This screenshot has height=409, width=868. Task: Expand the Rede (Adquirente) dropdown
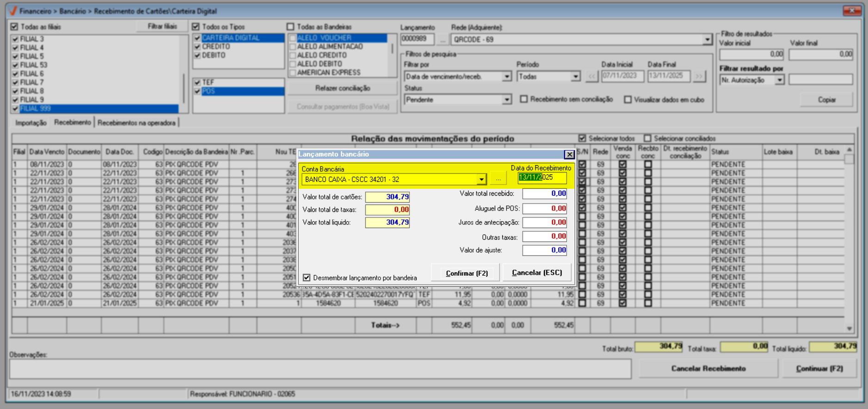(x=707, y=40)
